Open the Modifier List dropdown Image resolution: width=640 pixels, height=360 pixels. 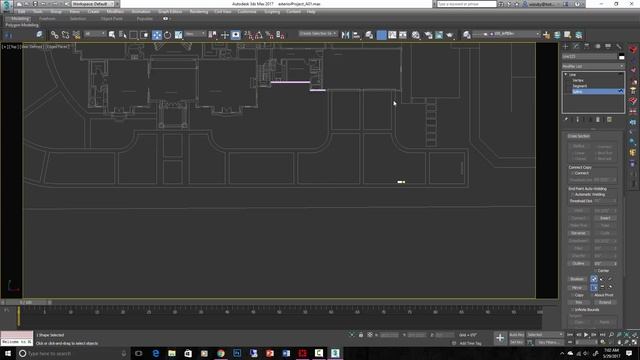click(x=593, y=66)
